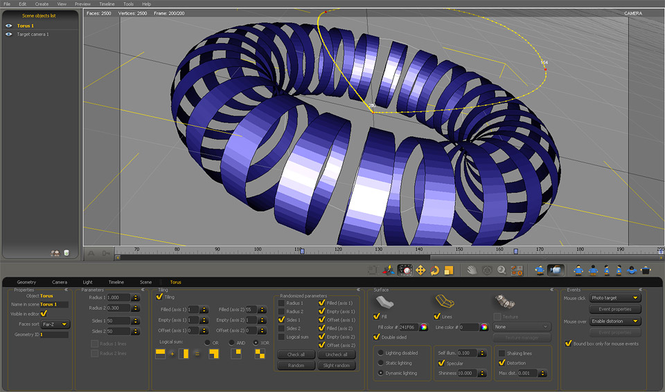Viewport: 665px width, 392px height.
Task: Select the yellow move arrows tool
Action: click(x=420, y=270)
